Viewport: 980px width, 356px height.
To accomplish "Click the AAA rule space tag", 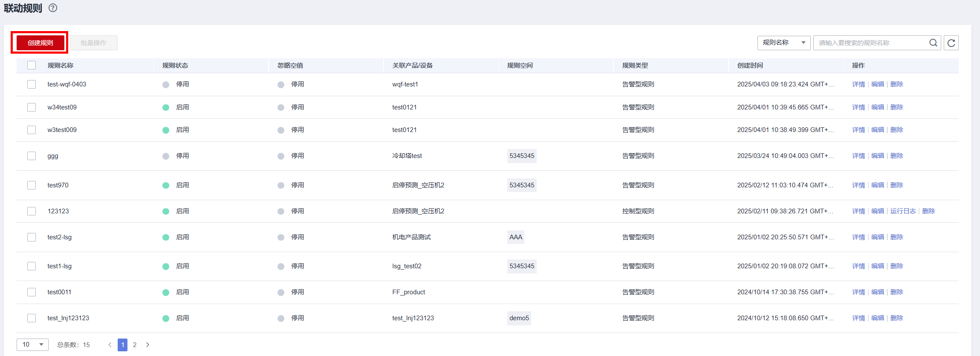I will click(516, 237).
